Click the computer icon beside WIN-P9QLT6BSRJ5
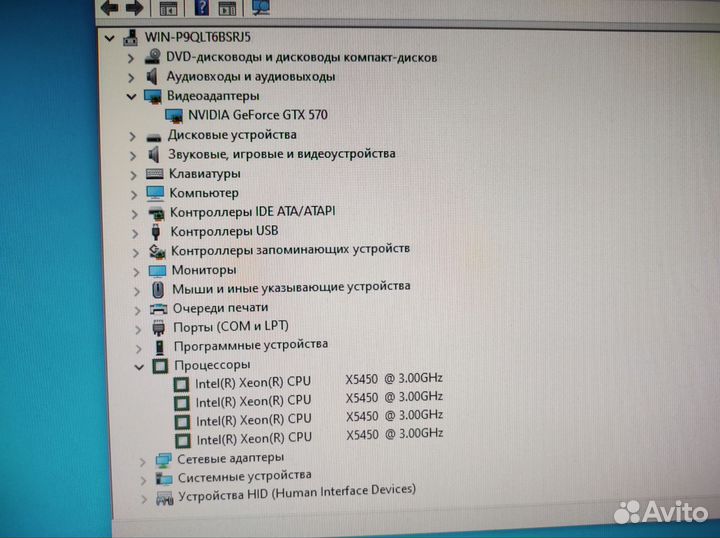The image size is (720, 538). tap(130, 38)
